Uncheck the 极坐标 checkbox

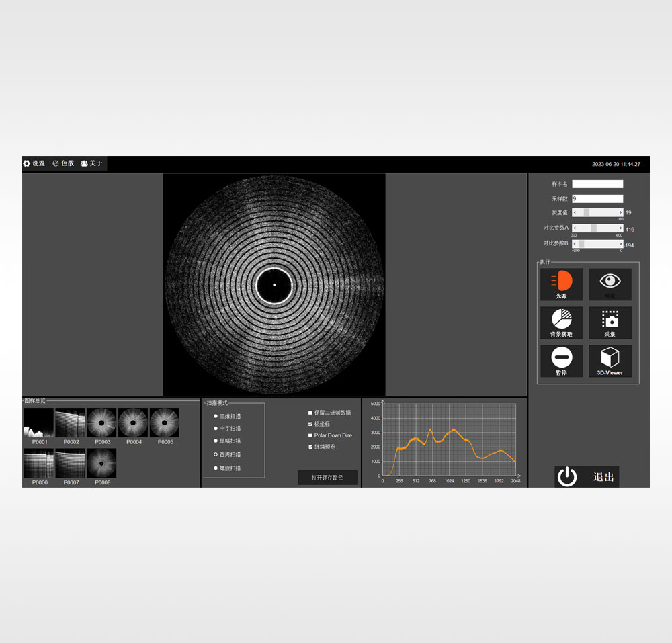[310, 424]
